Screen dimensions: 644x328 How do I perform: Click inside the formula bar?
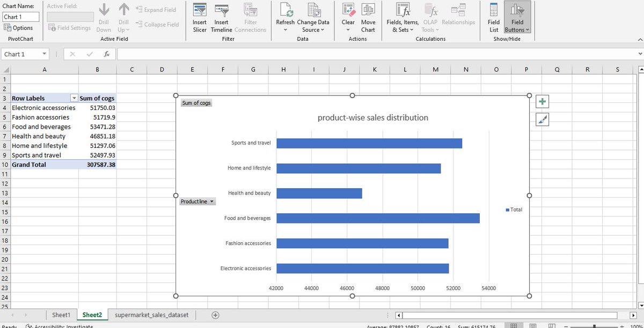376,54
